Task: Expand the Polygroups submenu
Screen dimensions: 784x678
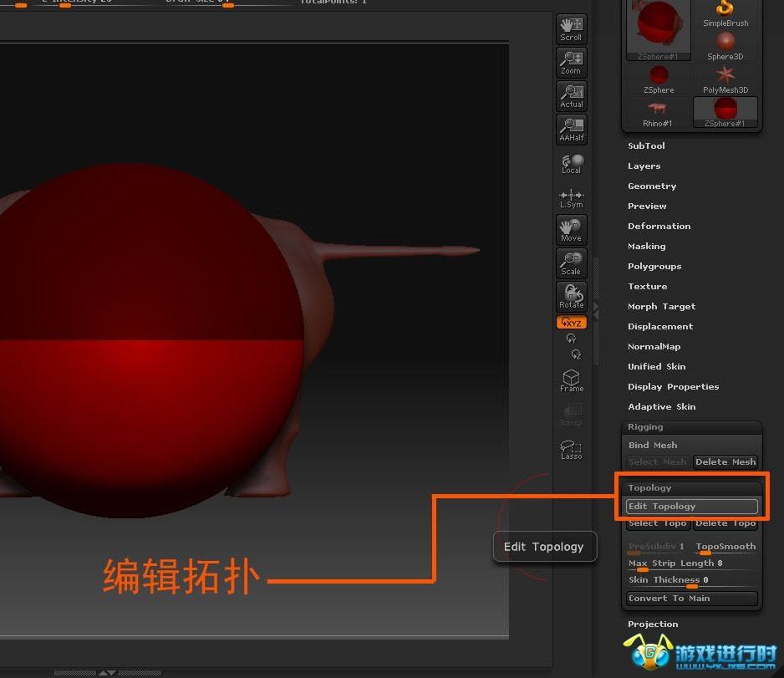Action: click(x=654, y=267)
